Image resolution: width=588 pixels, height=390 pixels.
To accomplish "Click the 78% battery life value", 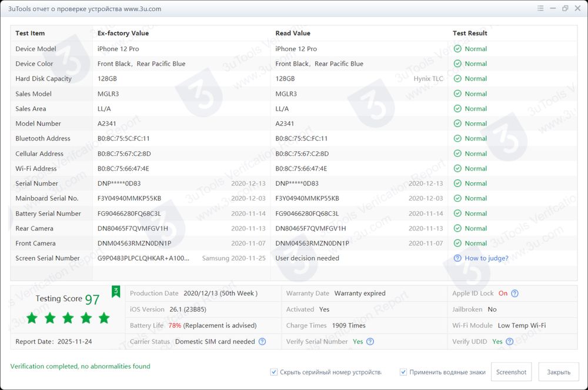I will coord(175,325).
